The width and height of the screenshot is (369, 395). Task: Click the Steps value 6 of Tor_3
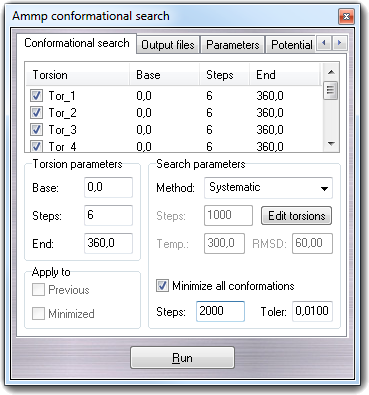click(x=209, y=129)
